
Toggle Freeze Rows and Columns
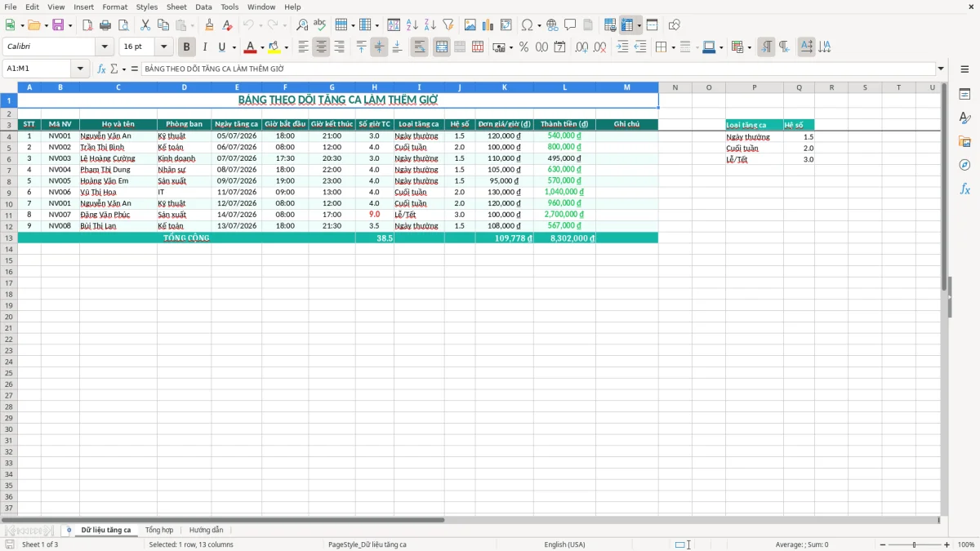click(627, 25)
